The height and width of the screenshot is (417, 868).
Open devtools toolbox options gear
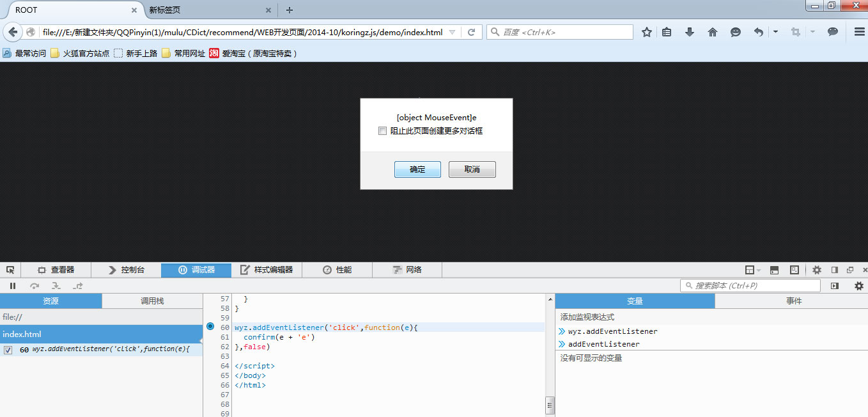[x=817, y=270]
